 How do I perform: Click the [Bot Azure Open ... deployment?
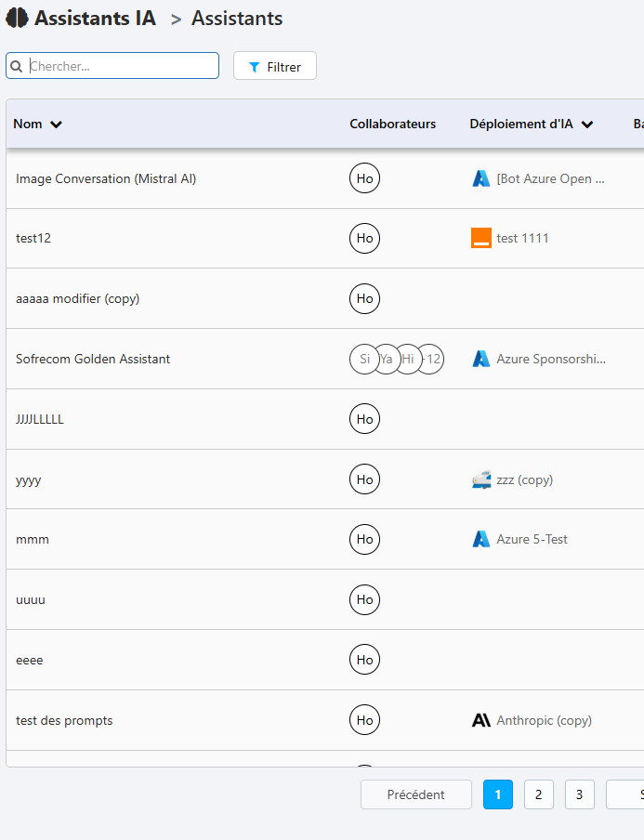(551, 178)
